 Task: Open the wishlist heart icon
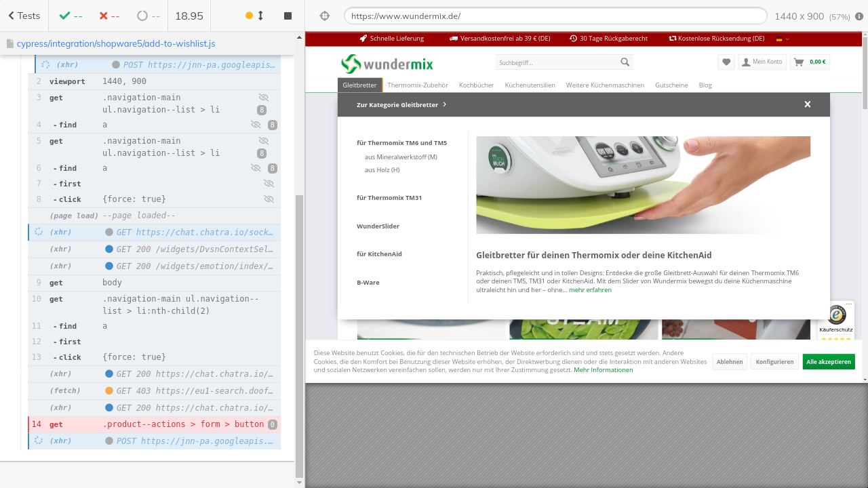(726, 62)
